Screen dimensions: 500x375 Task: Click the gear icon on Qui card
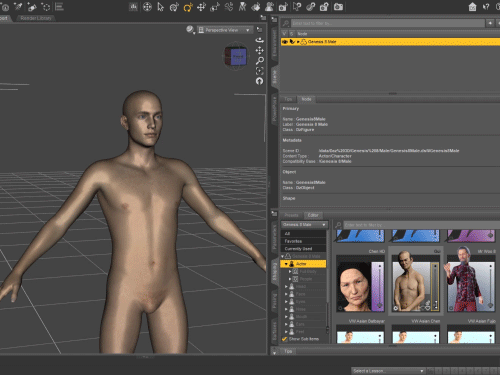[395, 308]
